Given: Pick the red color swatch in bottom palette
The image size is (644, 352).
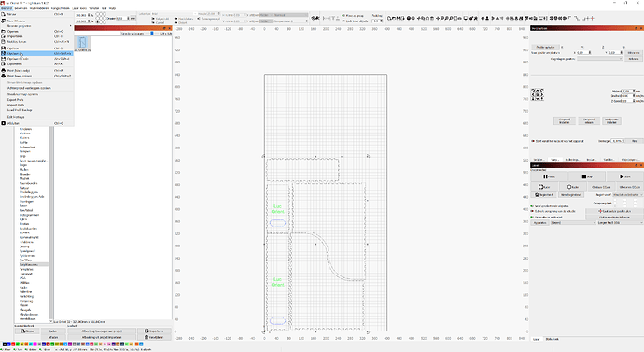Looking at the screenshot, I should (x=13, y=345).
